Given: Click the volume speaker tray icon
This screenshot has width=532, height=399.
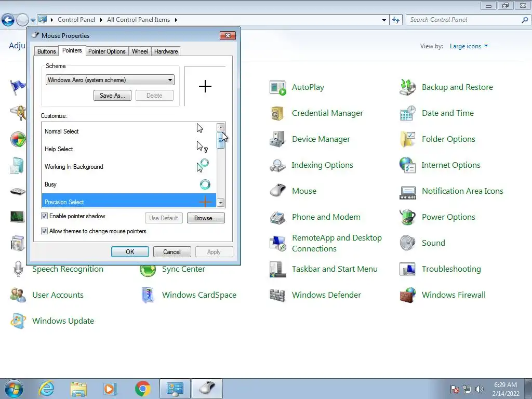Looking at the screenshot, I should [x=480, y=389].
